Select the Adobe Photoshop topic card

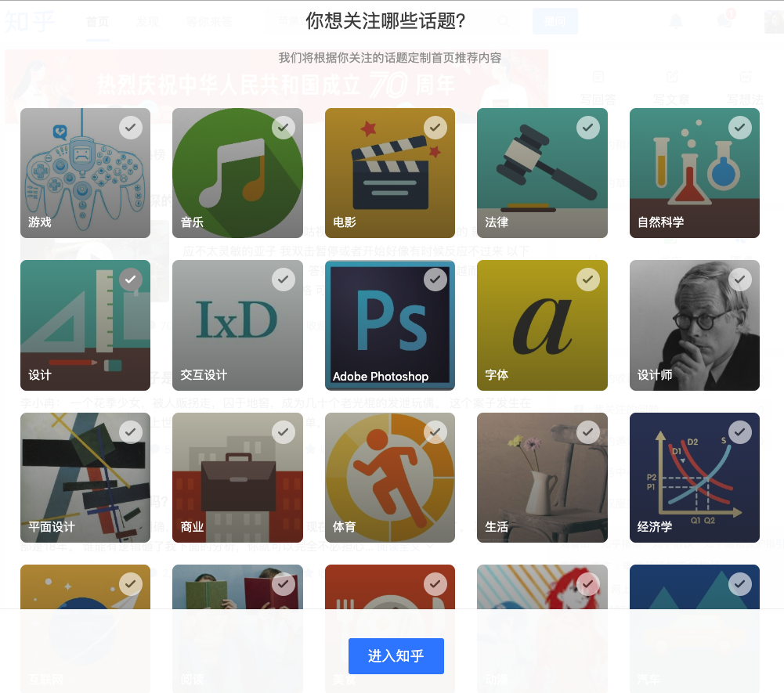[x=390, y=325]
